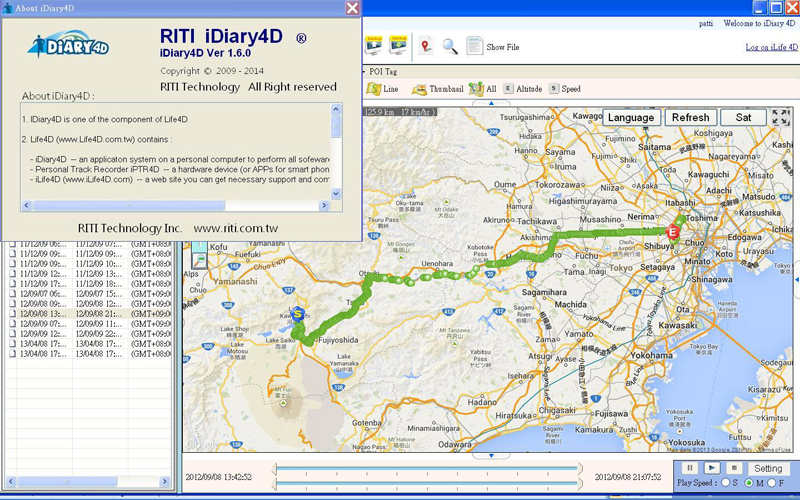The height and width of the screenshot is (500, 800).
Task: Click the blue down arrow handle below the map
Action: click(491, 456)
